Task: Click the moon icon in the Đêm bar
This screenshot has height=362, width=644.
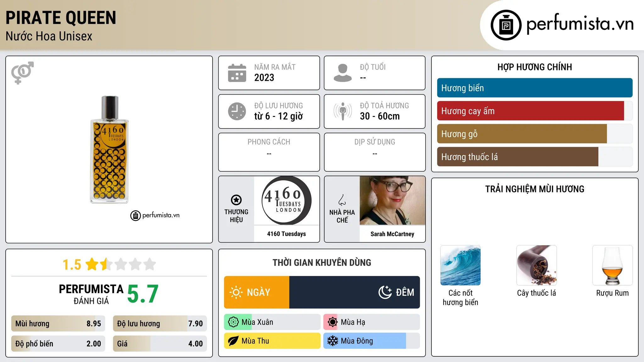Action: [x=385, y=292]
